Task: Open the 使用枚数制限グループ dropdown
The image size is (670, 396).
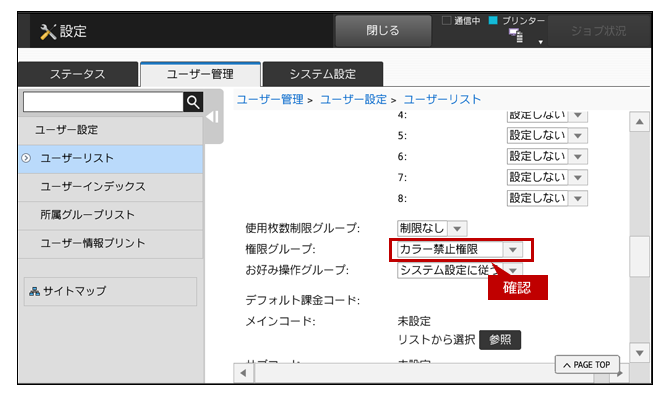Action: pos(432,229)
